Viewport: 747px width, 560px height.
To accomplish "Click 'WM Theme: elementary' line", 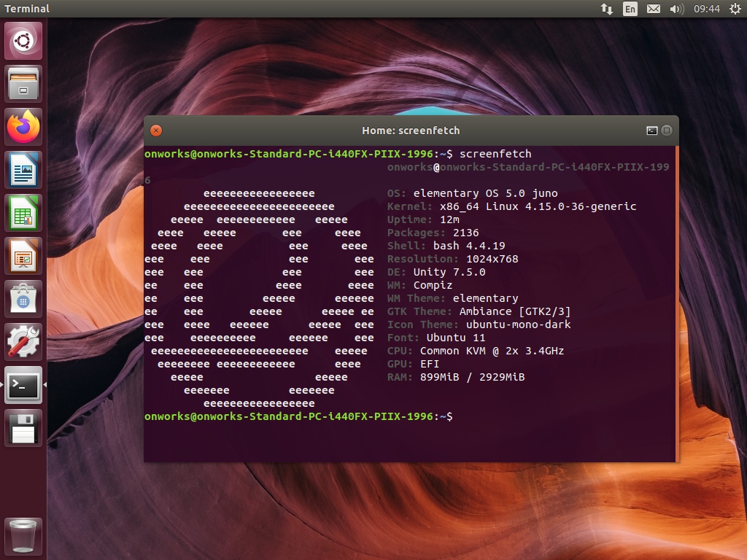I will (x=452, y=298).
